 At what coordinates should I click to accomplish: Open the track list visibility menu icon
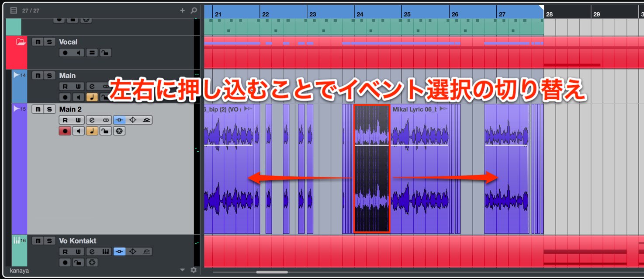(x=14, y=10)
